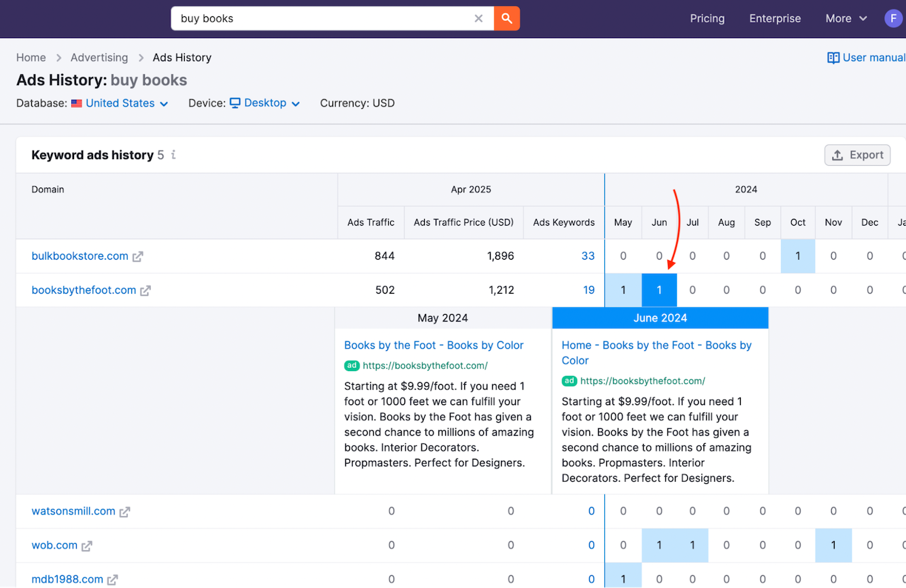Screen dimensions: 906x588
Task: Expand the More menu
Action: pos(846,18)
